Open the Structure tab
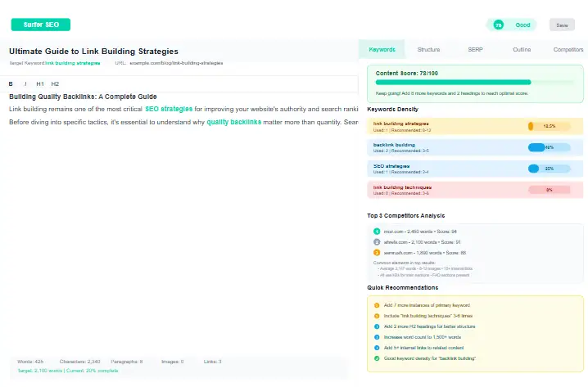588x387 pixels. (x=428, y=49)
